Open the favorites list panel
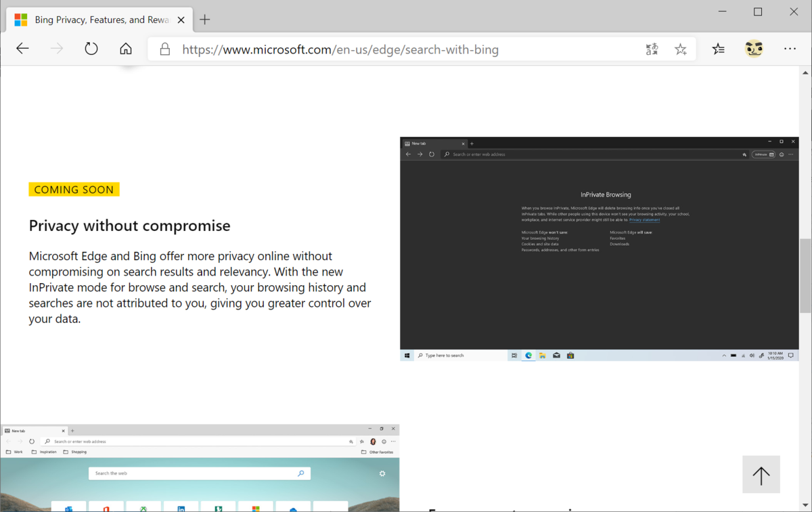This screenshot has height=512, width=812. [x=719, y=49]
